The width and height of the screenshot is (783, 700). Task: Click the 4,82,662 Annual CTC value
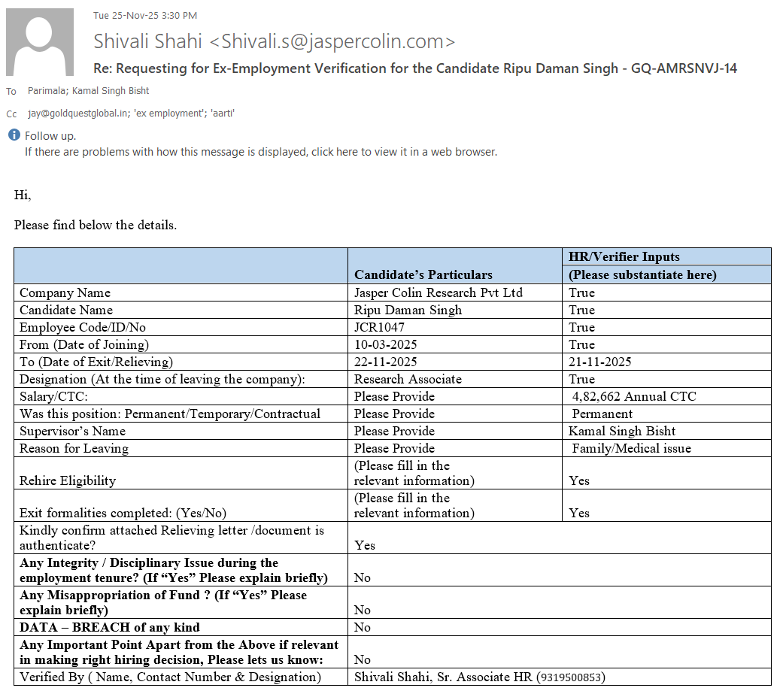633,396
